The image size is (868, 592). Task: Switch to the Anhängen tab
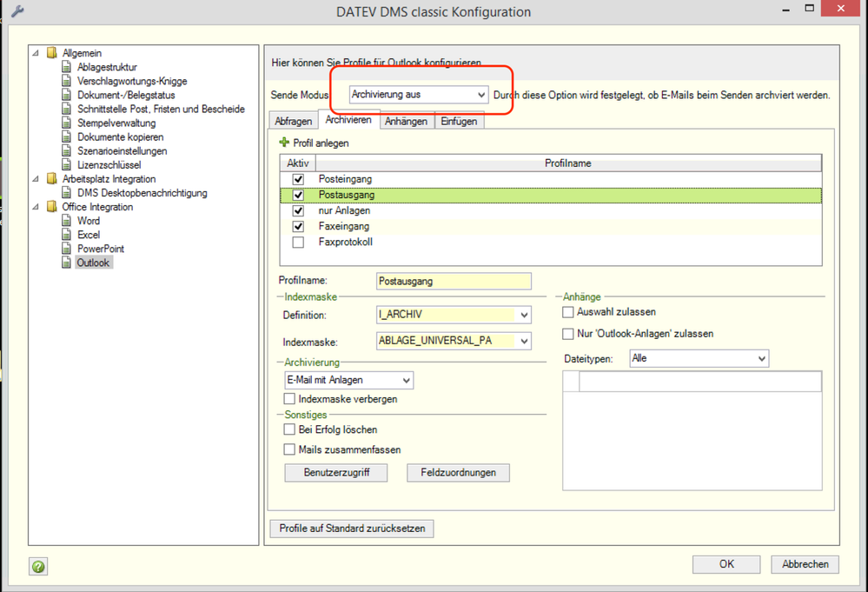coord(407,121)
